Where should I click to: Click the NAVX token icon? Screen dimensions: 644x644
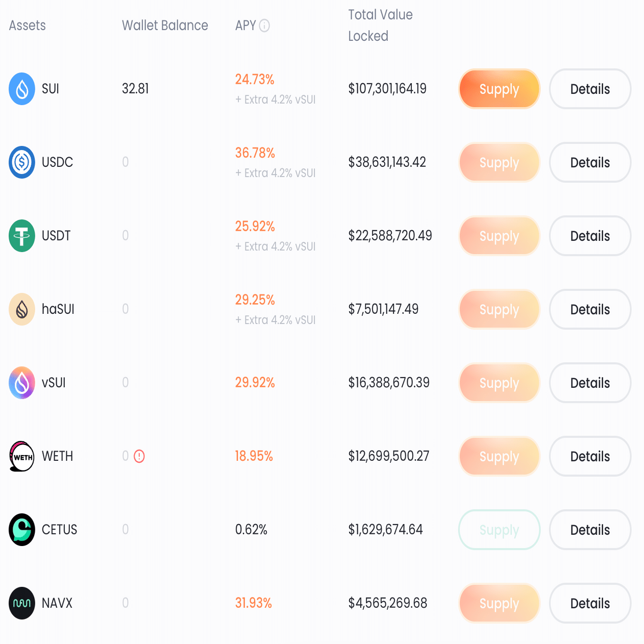pos(22,603)
